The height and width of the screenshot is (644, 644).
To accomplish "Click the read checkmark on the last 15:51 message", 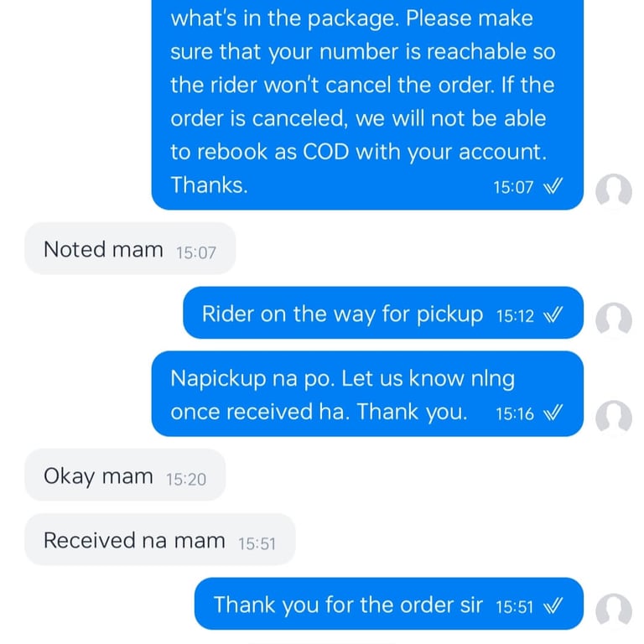I will (x=553, y=605).
